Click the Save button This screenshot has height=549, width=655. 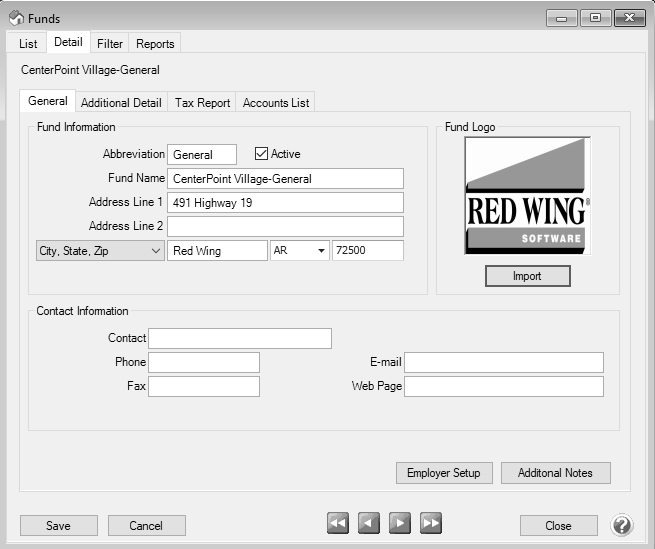point(59,525)
